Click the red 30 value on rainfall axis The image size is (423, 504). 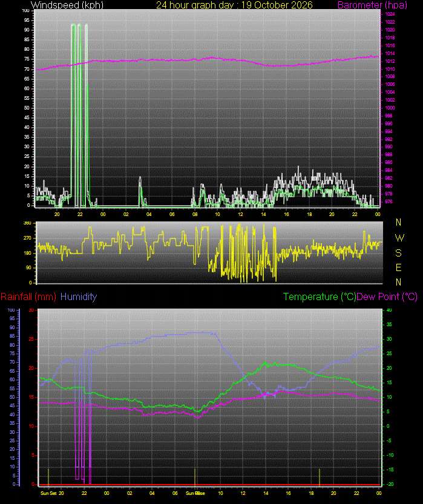tap(31, 310)
